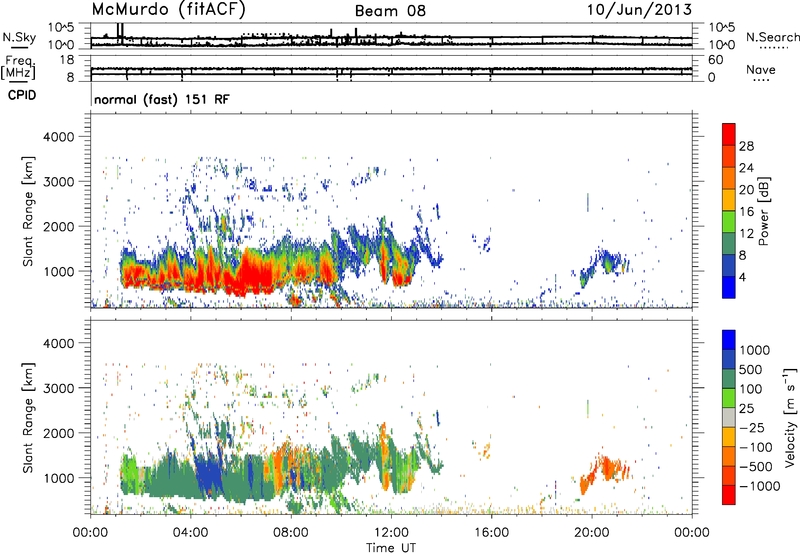Click the Power panel 'Slant Range [km]' label

[28, 211]
